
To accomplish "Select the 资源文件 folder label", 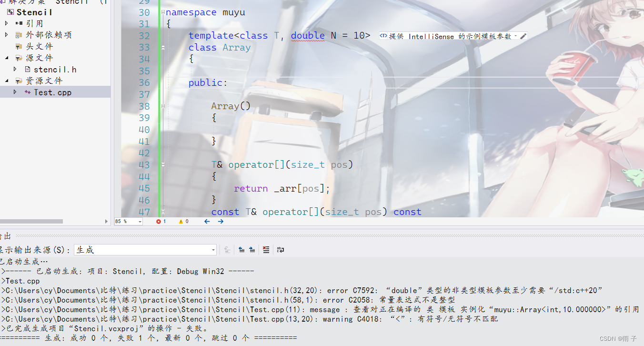I will pyautogui.click(x=44, y=81).
